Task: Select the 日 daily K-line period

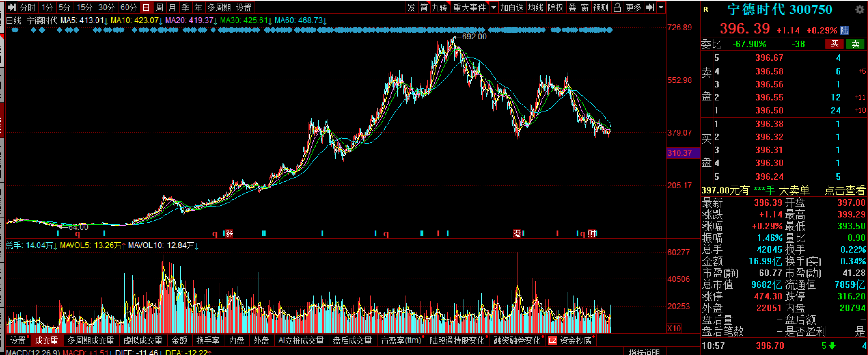Action: [x=146, y=7]
